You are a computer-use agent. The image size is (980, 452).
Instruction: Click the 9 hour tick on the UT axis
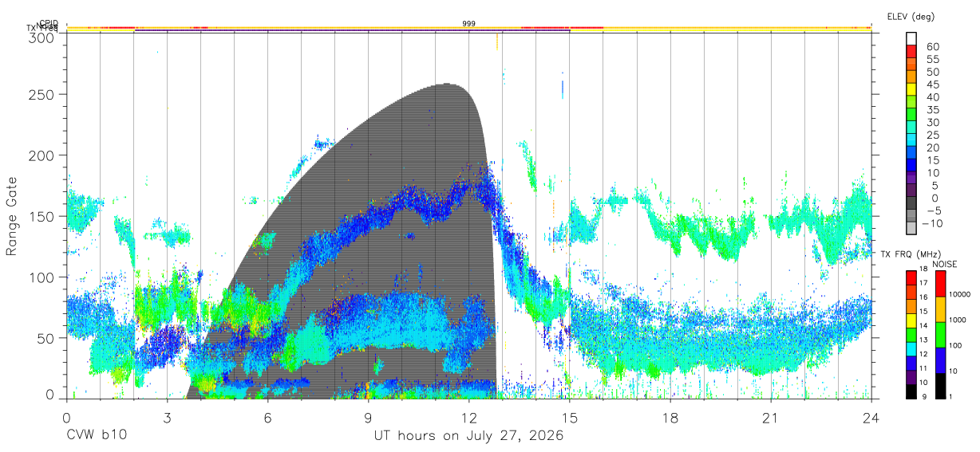[368, 418]
